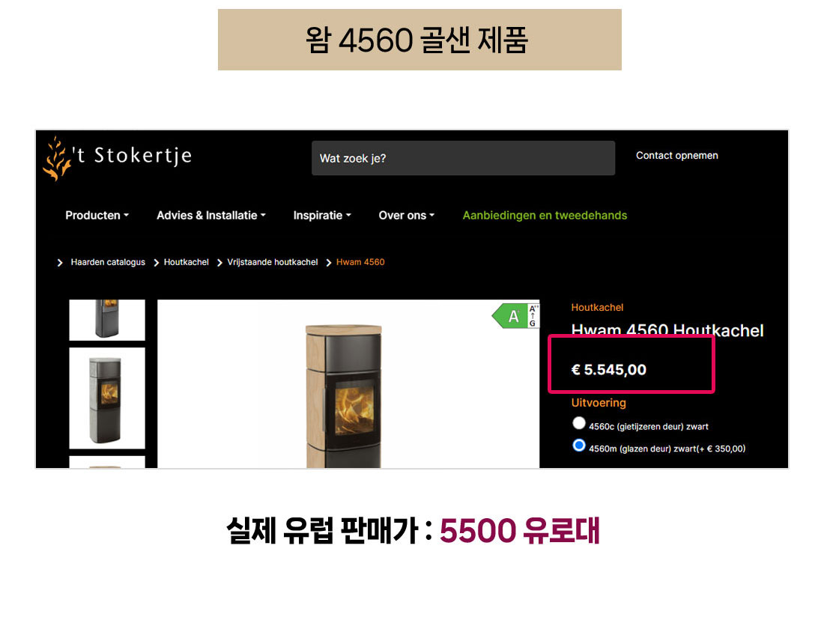The width and height of the screenshot is (824, 644).
Task: Select the 4560m glazen deur zwart option
Action: (x=578, y=446)
